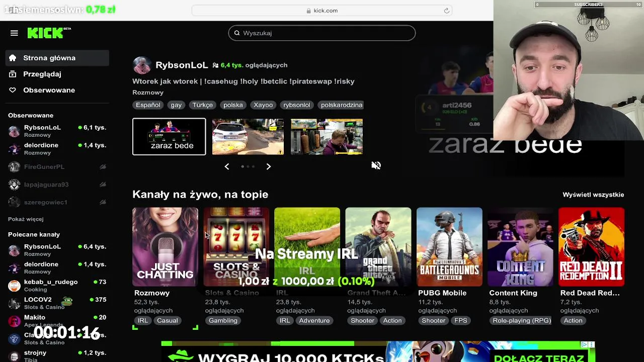Image resolution: width=644 pixels, height=362 pixels.
Task: Open LOCOV2 recommended channel
Action: 57,303
